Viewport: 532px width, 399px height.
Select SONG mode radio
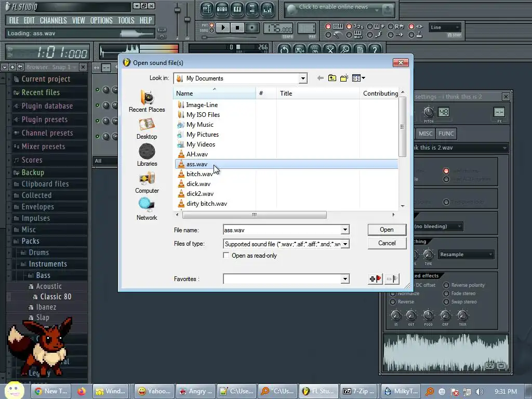click(x=212, y=31)
